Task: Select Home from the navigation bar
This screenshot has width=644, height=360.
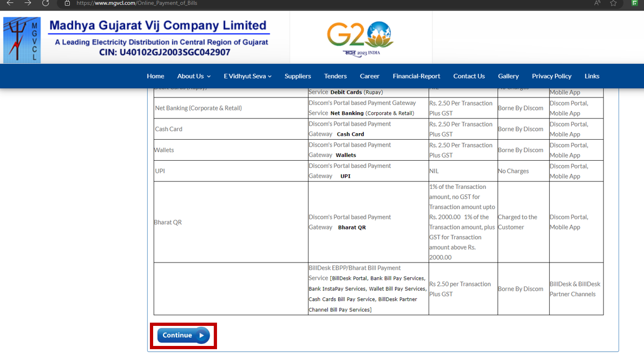Action: [x=155, y=76]
